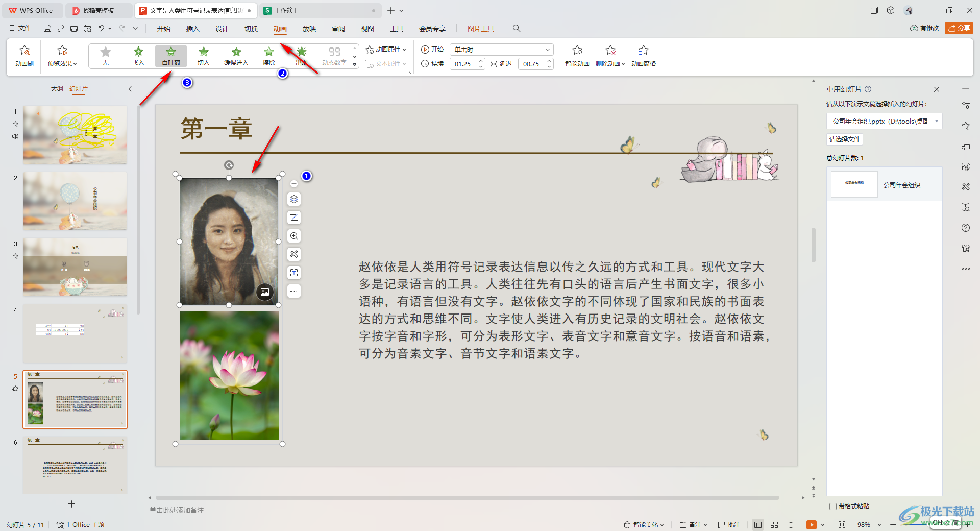
Task: Switch to the Transitions (切换) ribbon tab
Action: [x=251, y=29]
